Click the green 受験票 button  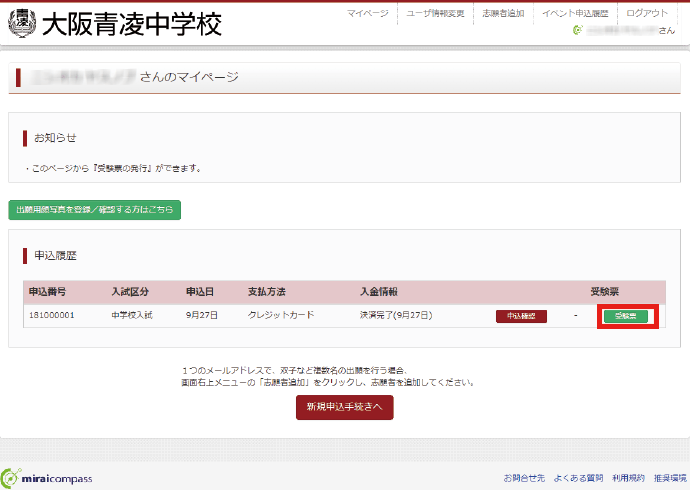pos(625,316)
